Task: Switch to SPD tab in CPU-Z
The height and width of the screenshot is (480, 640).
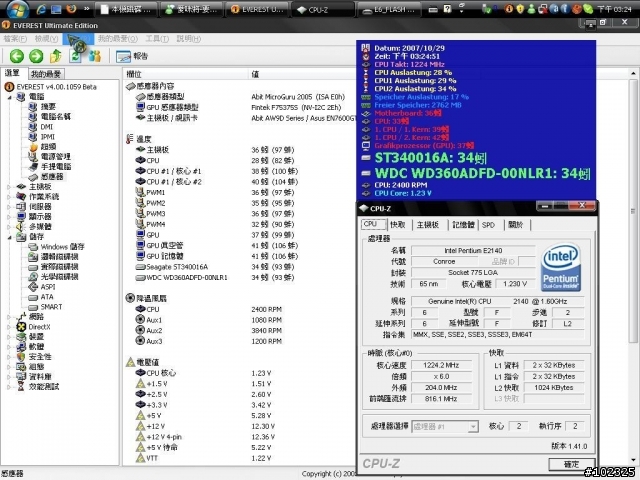Action: [x=488, y=224]
